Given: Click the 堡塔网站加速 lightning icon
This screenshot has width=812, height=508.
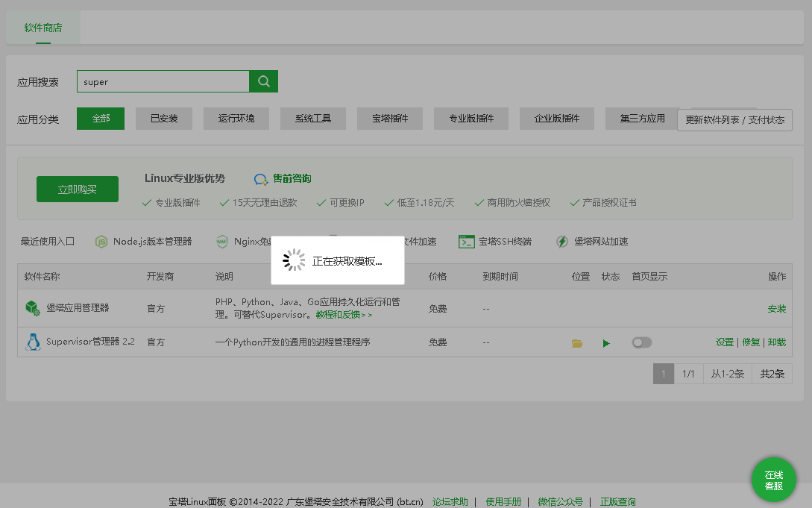Looking at the screenshot, I should coord(562,242).
